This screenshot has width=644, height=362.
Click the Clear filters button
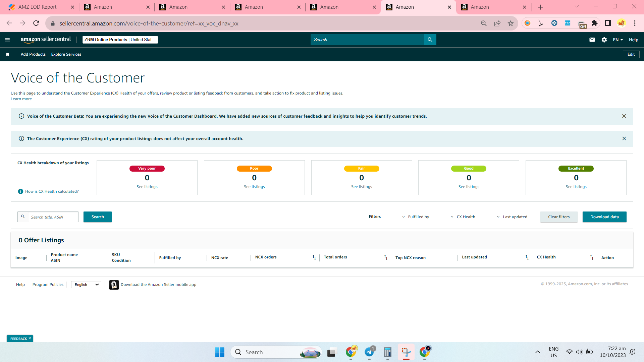[x=559, y=217]
